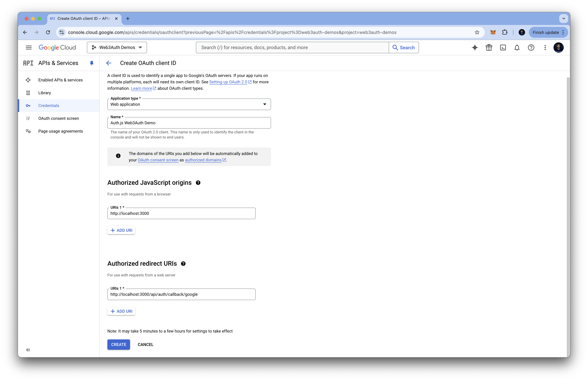
Task: Click the APIs & Services heading
Action: click(x=58, y=63)
